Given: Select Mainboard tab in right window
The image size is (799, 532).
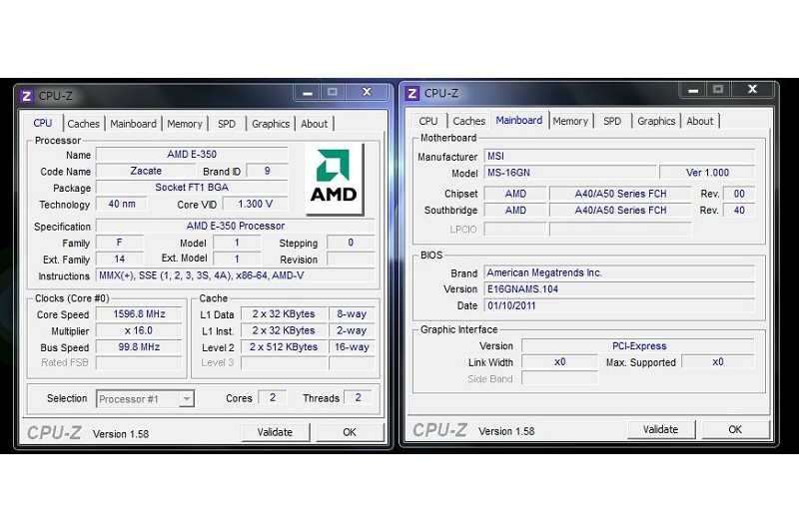Looking at the screenshot, I should pyautogui.click(x=518, y=120).
